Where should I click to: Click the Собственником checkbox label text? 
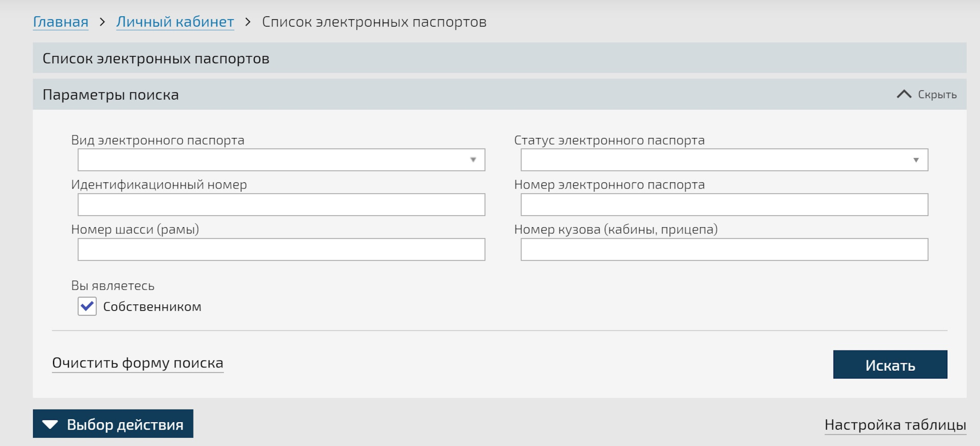coord(152,307)
